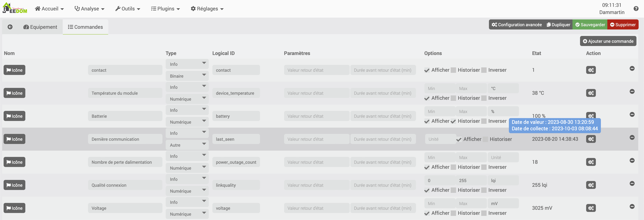Open gear settings for Qualité connexion row
644x220 pixels.
tap(590, 185)
